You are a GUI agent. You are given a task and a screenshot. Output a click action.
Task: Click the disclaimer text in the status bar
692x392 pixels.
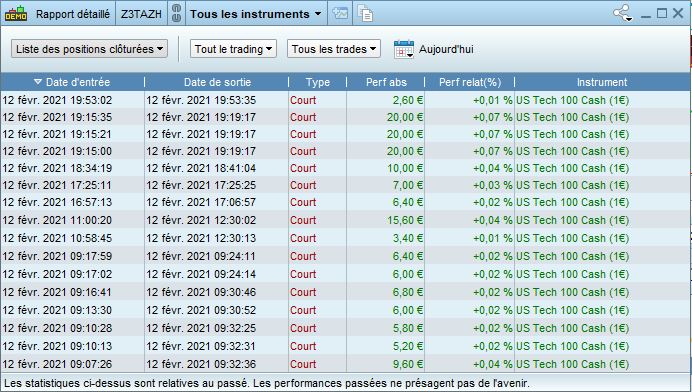pos(267,383)
